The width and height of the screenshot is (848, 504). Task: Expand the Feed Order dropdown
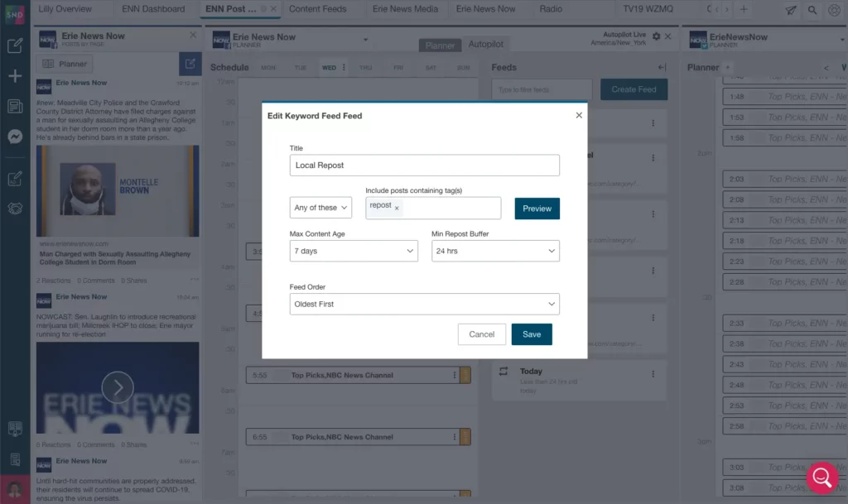(x=424, y=304)
